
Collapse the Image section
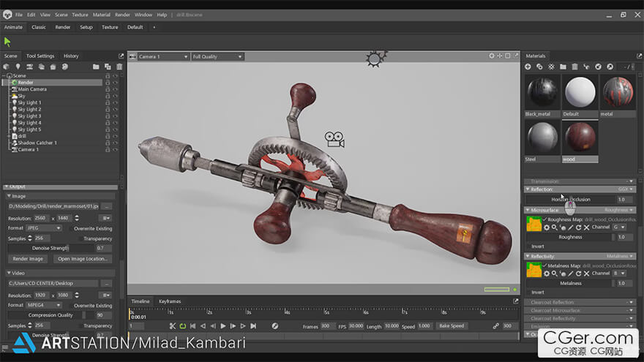click(9, 196)
